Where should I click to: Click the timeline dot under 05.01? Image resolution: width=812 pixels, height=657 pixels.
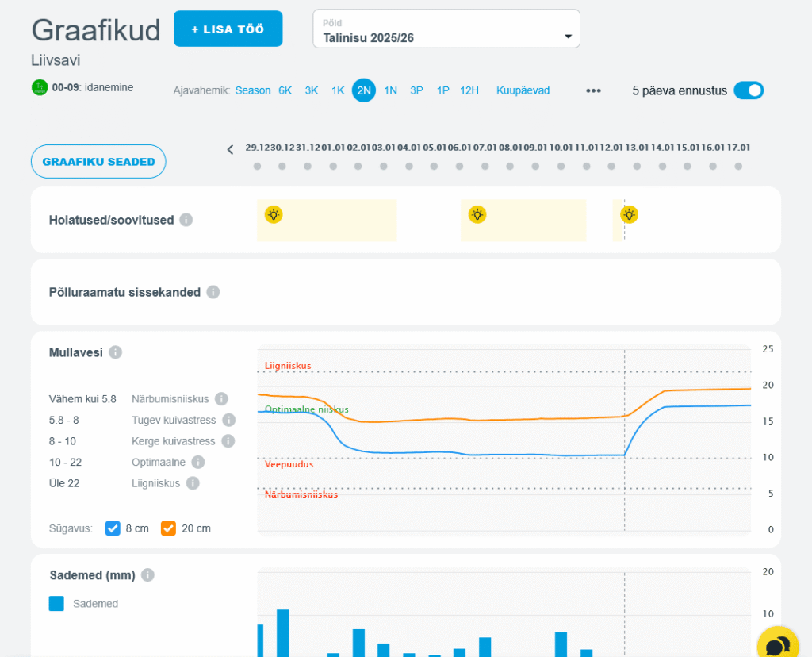pyautogui.click(x=434, y=167)
